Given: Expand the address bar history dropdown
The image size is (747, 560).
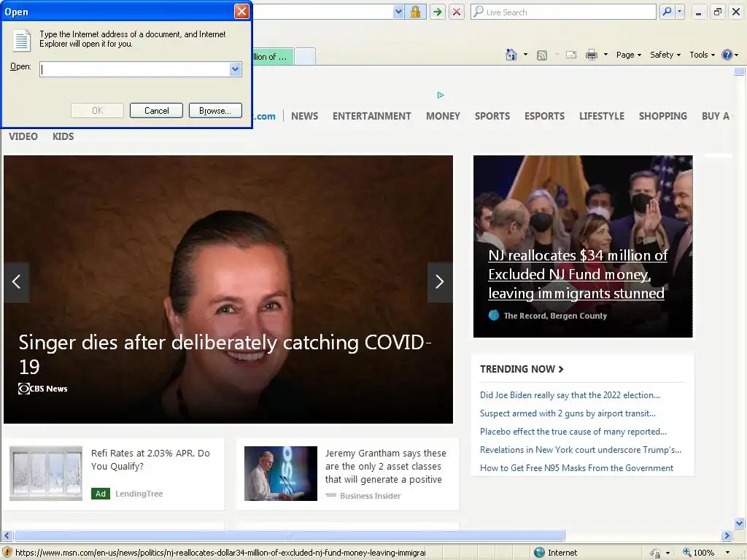Looking at the screenshot, I should (x=398, y=12).
